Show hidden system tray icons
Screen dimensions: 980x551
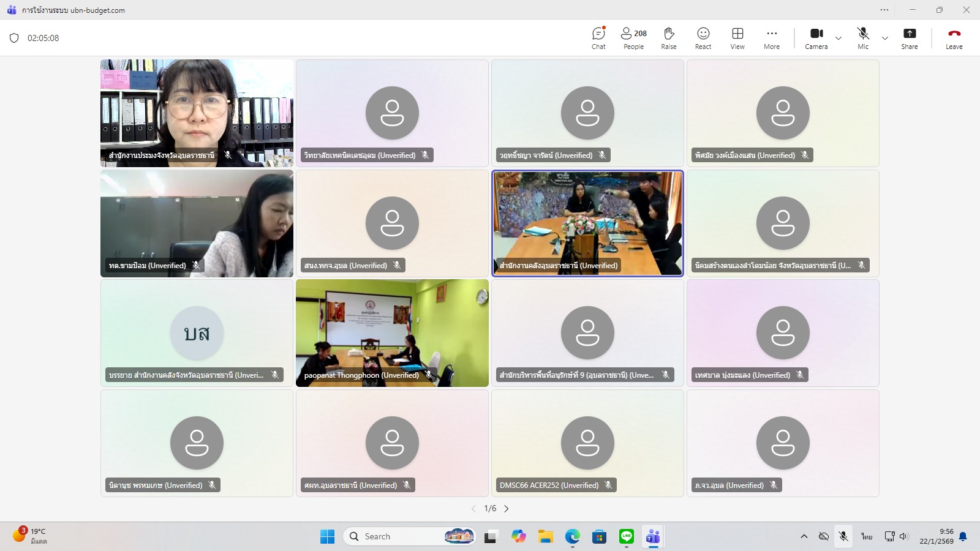[x=804, y=536]
